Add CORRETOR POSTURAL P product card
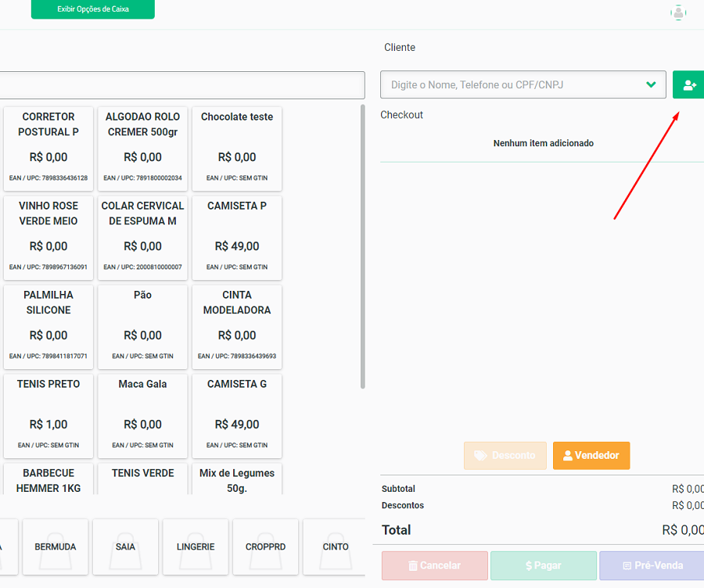 tap(48, 149)
